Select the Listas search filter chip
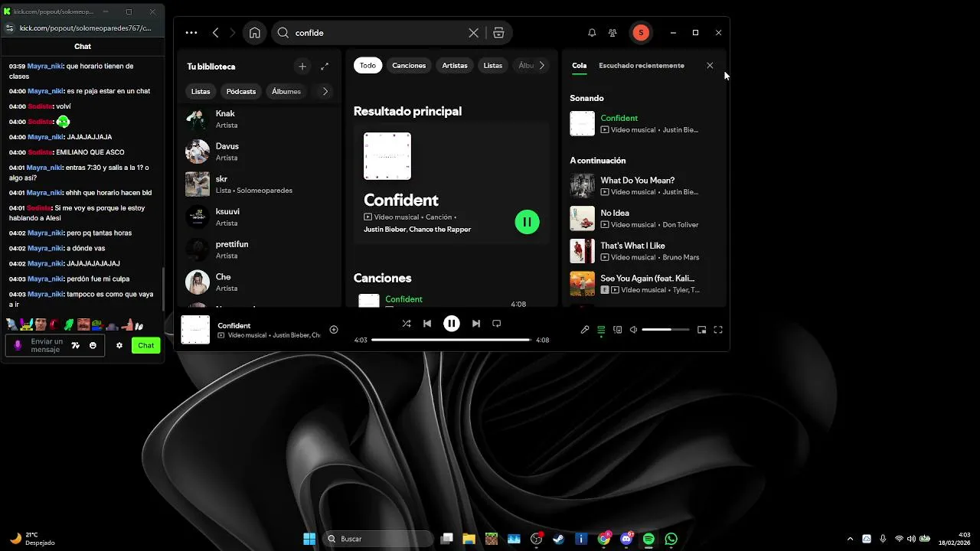The height and width of the screenshot is (551, 980). tap(493, 65)
